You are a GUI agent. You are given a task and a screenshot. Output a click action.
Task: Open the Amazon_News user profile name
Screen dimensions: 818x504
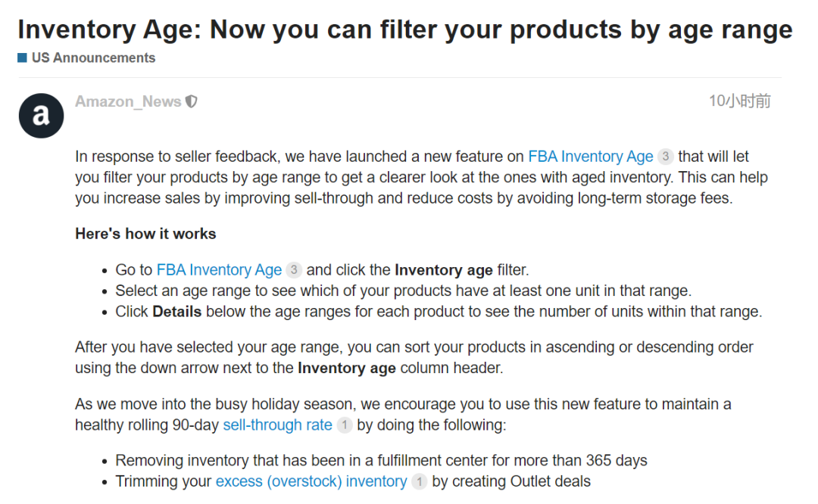(x=128, y=101)
